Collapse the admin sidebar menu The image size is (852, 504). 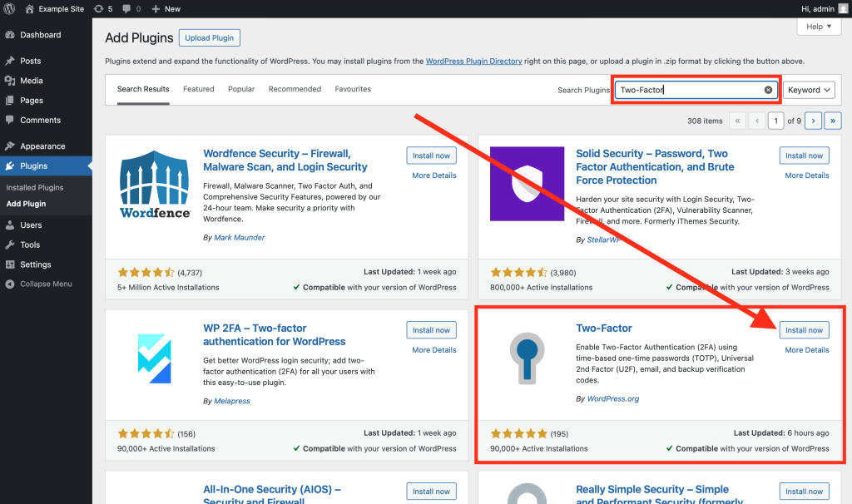click(x=46, y=284)
